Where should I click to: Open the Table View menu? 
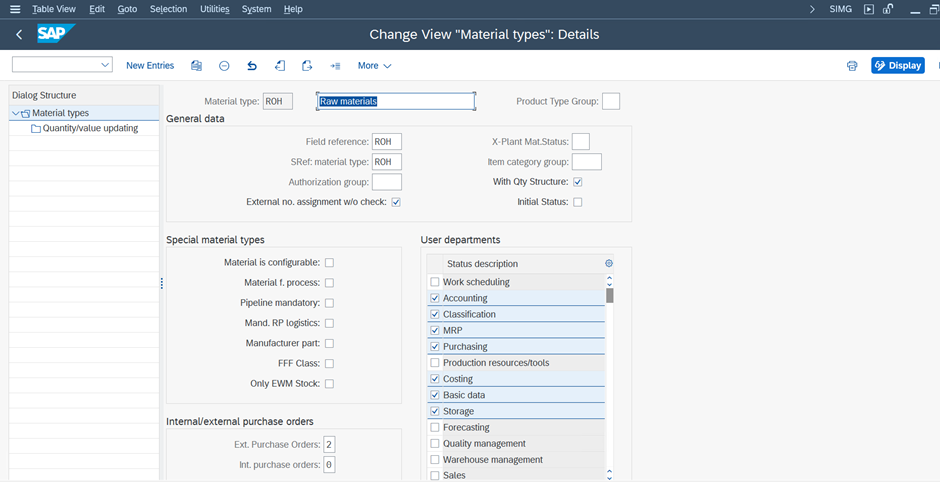pos(54,9)
